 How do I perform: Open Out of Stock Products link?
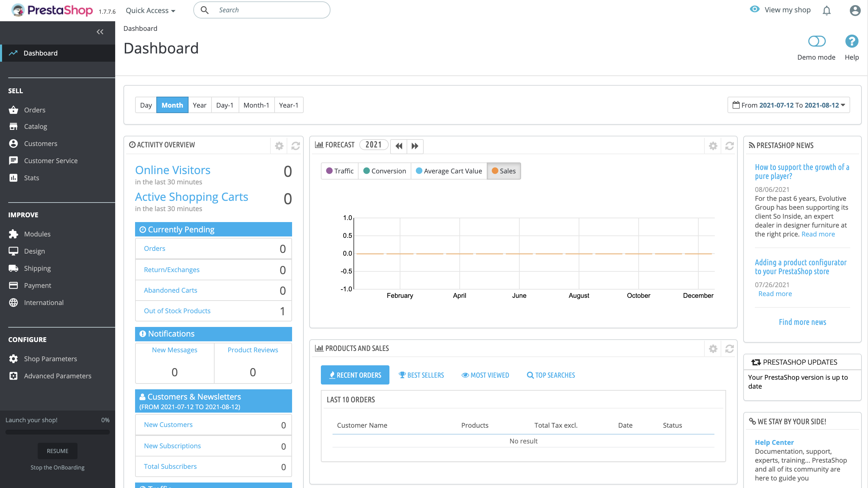(177, 311)
